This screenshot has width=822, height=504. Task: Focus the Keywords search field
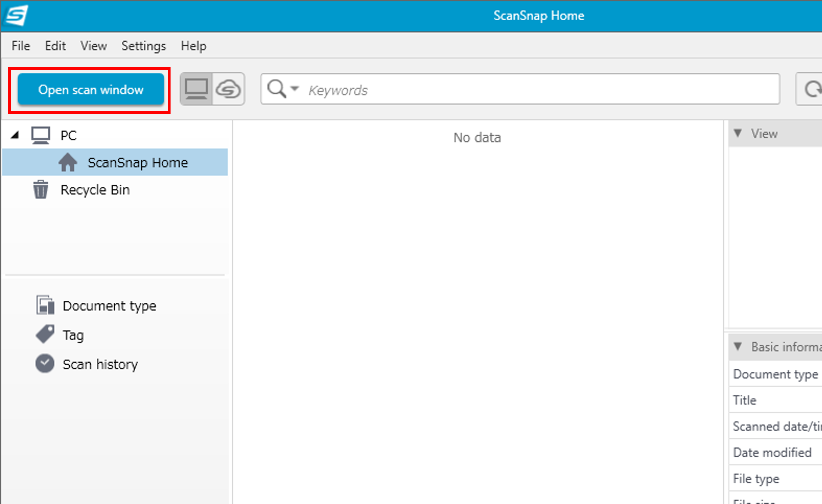click(520, 89)
